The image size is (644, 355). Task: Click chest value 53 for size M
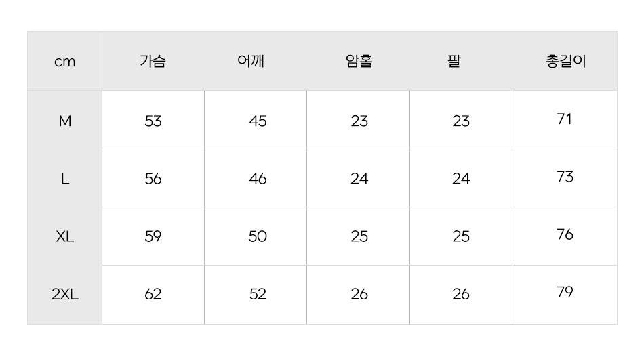(x=153, y=121)
